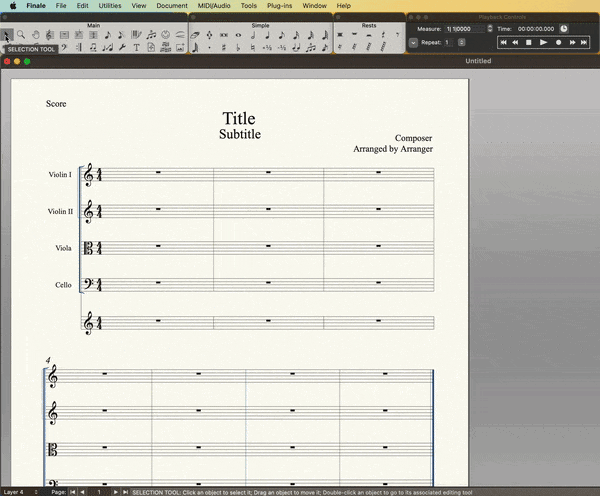Select the Selection Tool arrow icon

tap(7, 34)
